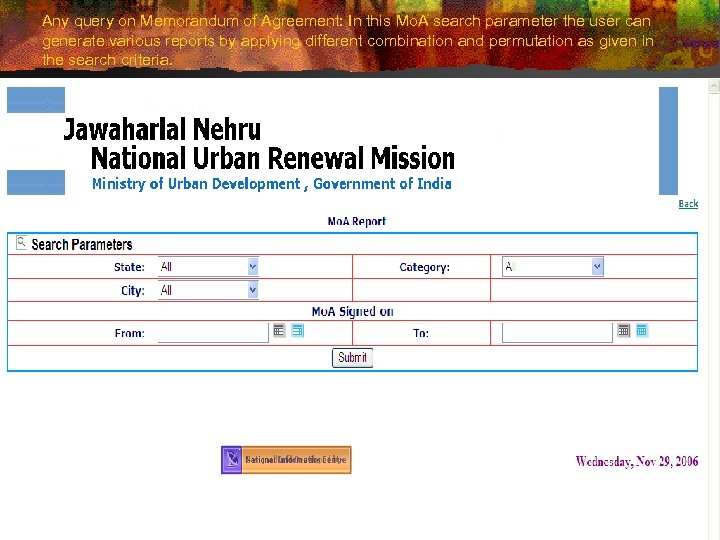Click the To date input field
Image resolution: width=720 pixels, height=540 pixels.
coord(557,332)
